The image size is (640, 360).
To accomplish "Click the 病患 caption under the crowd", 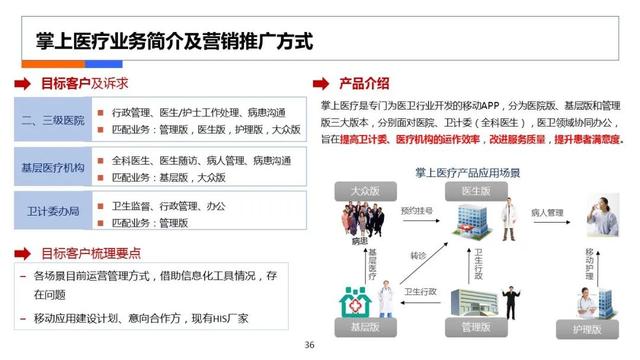I will pyautogui.click(x=360, y=241).
